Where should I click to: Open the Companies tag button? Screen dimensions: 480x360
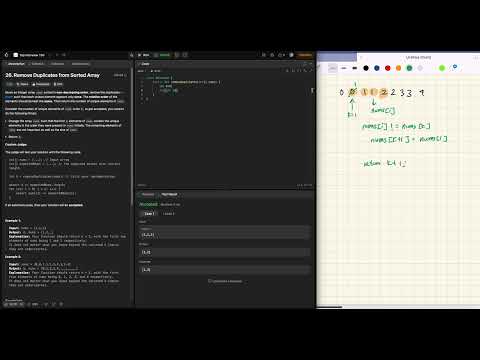pyautogui.click(x=41, y=84)
